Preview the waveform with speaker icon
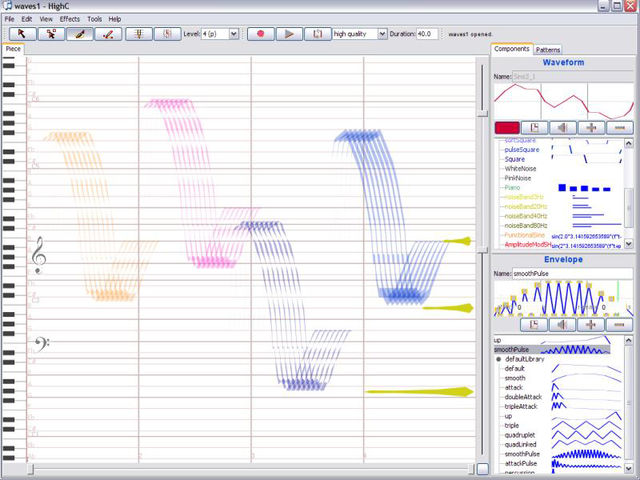Image resolution: width=640 pixels, height=480 pixels. click(563, 128)
